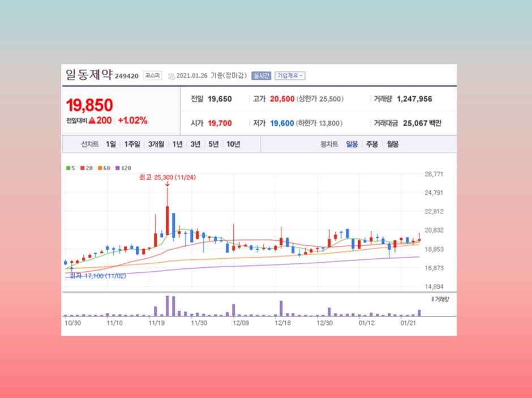Click the 12/09 date axis label
The width and height of the screenshot is (532, 398).
(x=241, y=323)
